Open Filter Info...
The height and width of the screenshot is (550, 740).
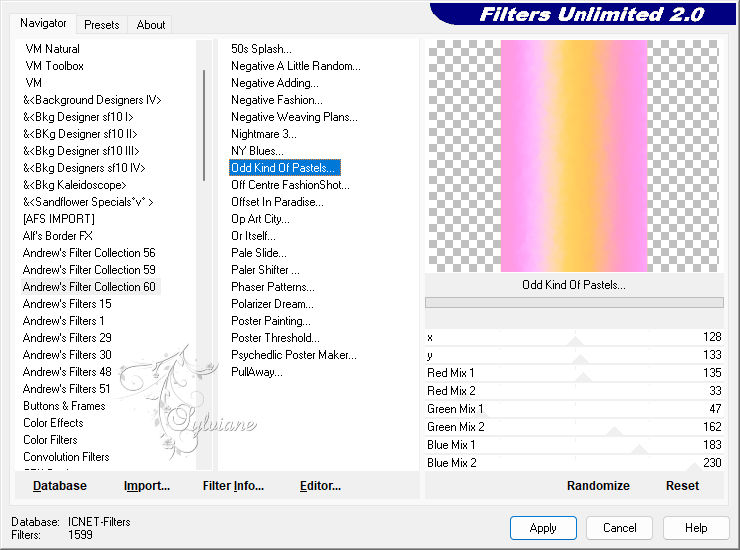(x=233, y=486)
